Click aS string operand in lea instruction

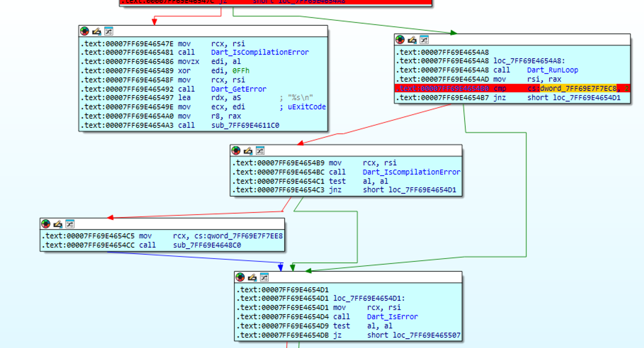click(237, 98)
